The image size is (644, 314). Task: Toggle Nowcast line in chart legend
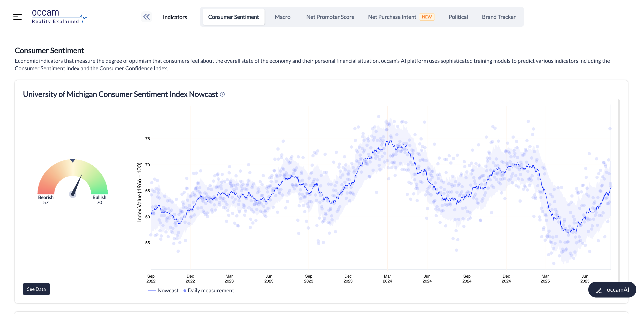(163, 290)
